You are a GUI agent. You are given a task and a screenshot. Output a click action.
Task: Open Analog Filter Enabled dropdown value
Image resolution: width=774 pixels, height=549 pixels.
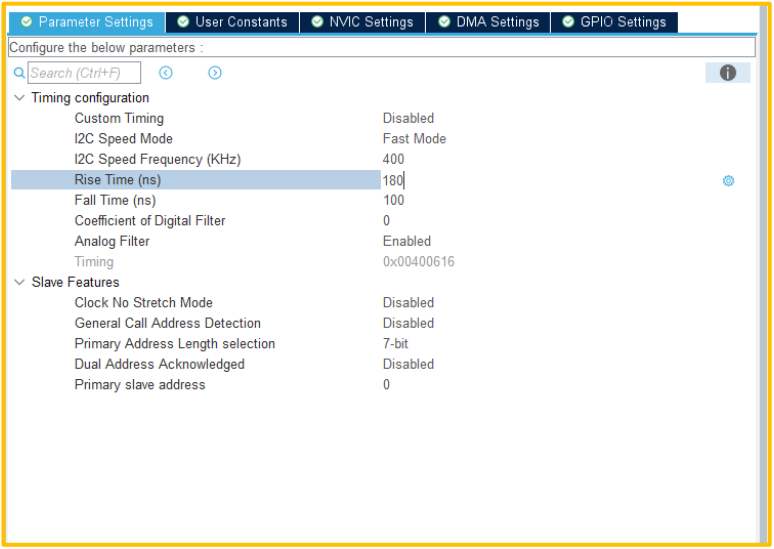(407, 241)
